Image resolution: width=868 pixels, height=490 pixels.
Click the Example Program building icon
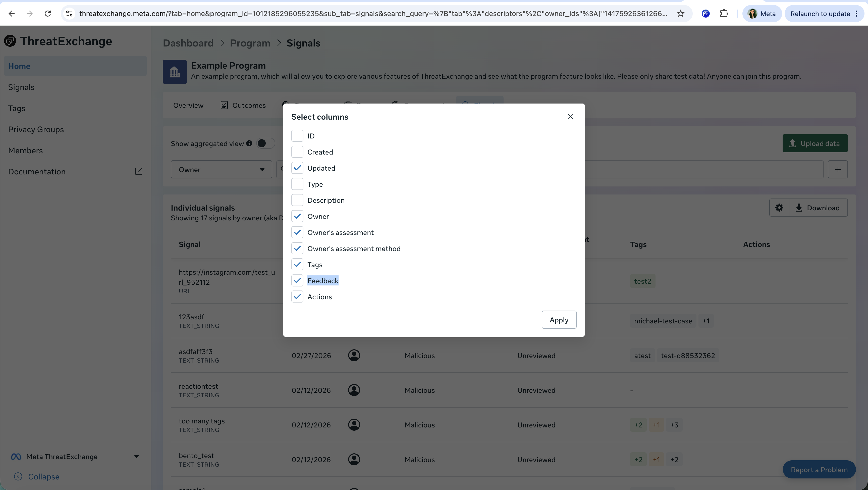(175, 72)
